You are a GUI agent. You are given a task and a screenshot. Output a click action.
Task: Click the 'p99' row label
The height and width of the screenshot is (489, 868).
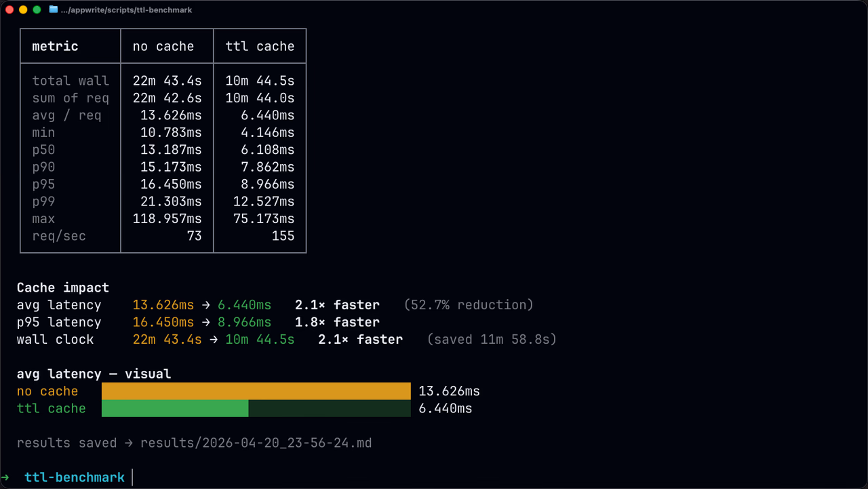tap(43, 201)
